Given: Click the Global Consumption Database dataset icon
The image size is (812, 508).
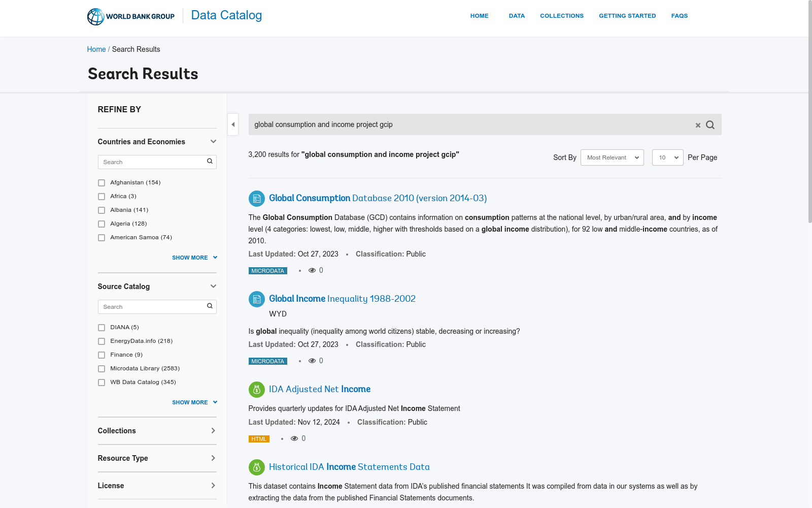Looking at the screenshot, I should 257,199.
